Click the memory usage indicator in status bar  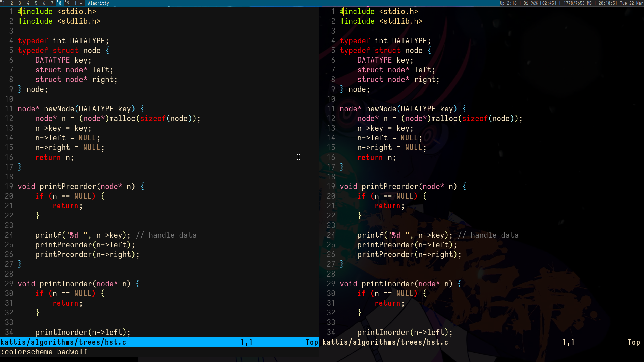coord(577,3)
